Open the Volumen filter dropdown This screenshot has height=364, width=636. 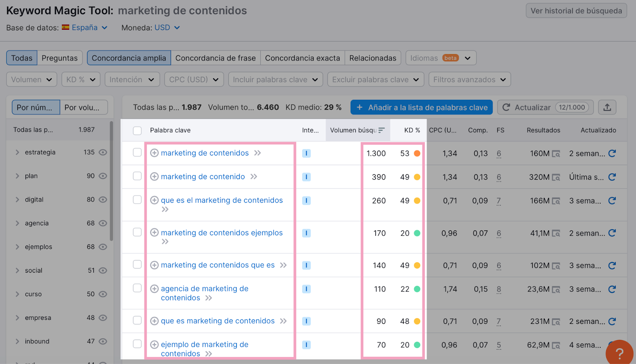32,79
